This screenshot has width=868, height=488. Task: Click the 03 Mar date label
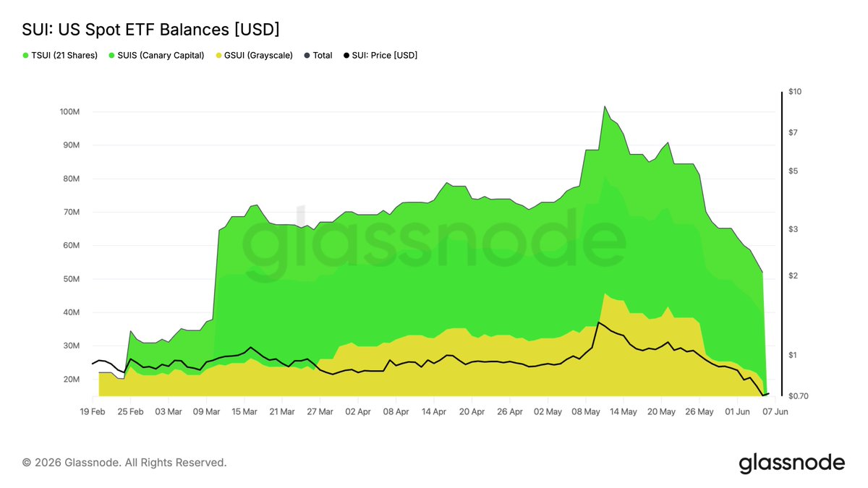[x=169, y=411]
